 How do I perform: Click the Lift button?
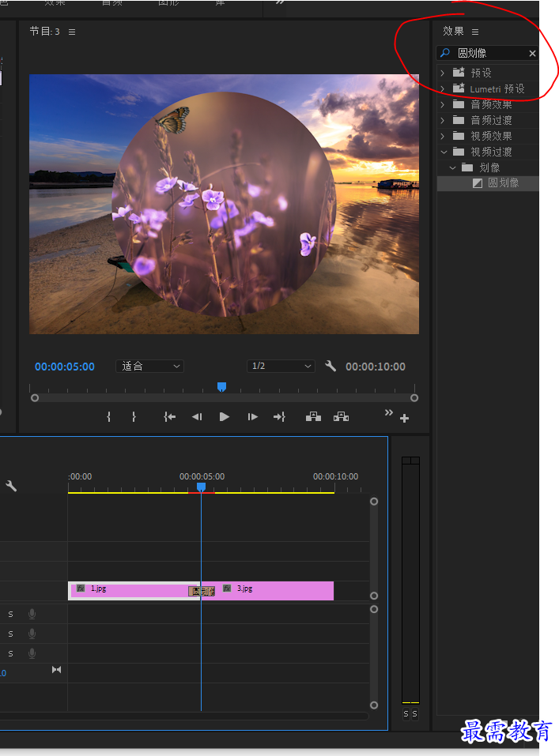(x=313, y=417)
